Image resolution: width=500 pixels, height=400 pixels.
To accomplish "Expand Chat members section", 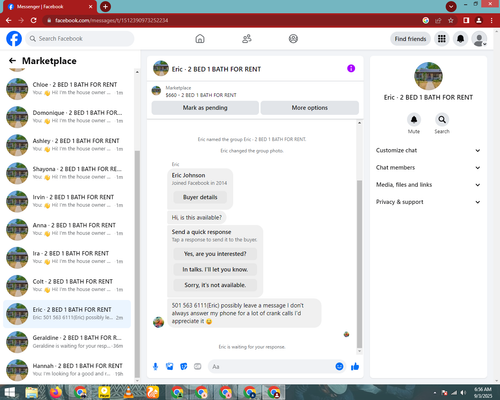I will (x=428, y=168).
